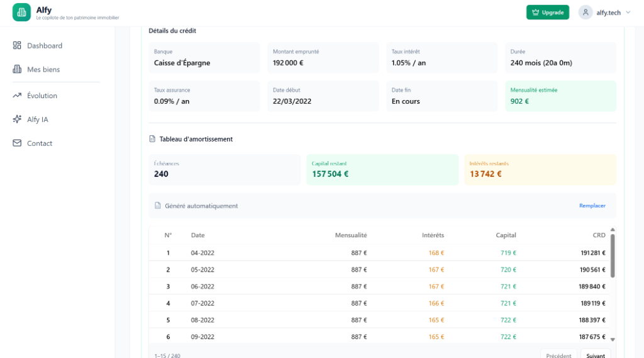Click the Contact envelope icon

[x=17, y=143]
